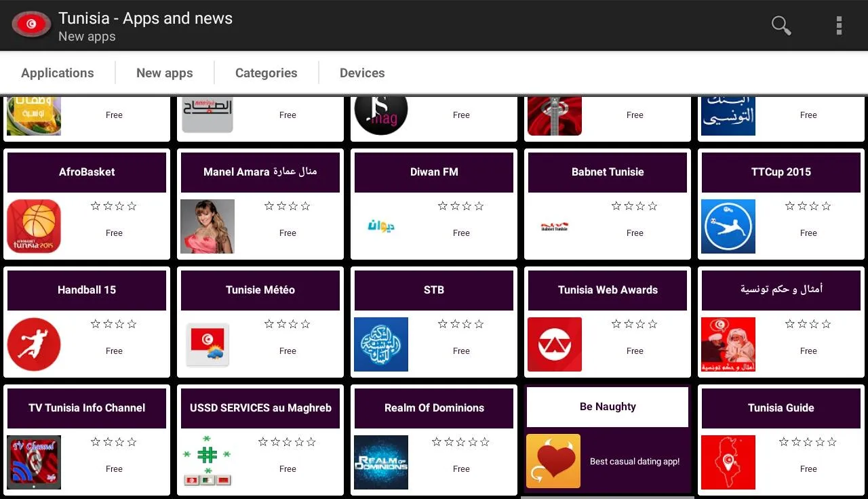The image size is (868, 499).
Task: Tap the USSD SERVICES hash icon
Action: (208, 462)
